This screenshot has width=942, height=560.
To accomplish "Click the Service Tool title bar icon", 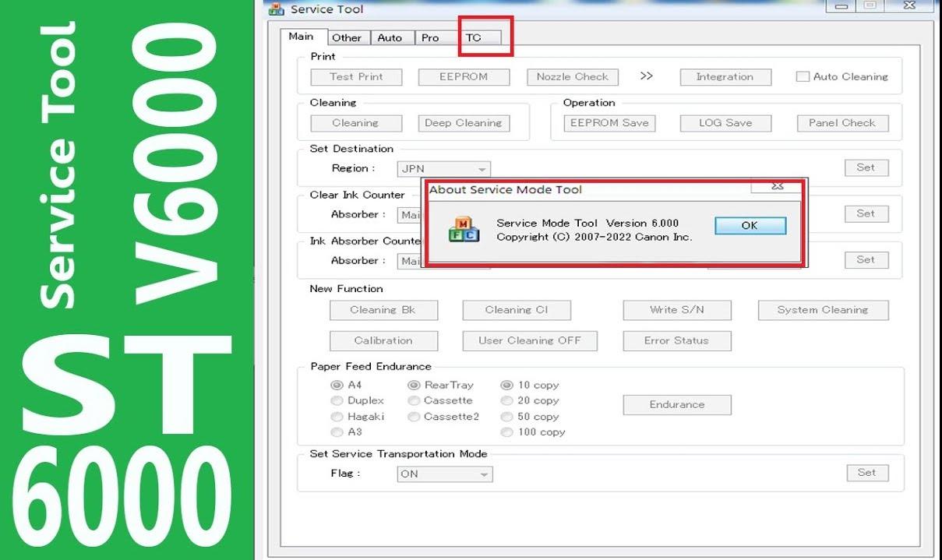I will click(277, 9).
